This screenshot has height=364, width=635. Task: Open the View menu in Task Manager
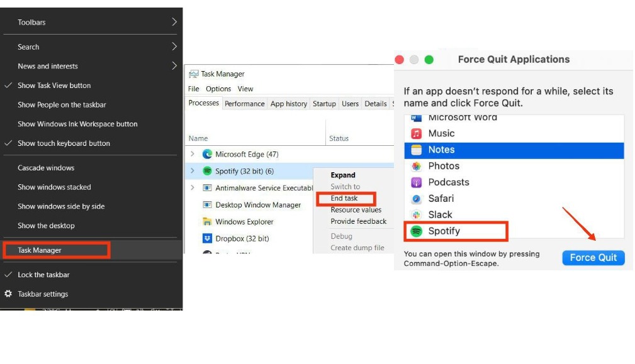[x=245, y=89]
